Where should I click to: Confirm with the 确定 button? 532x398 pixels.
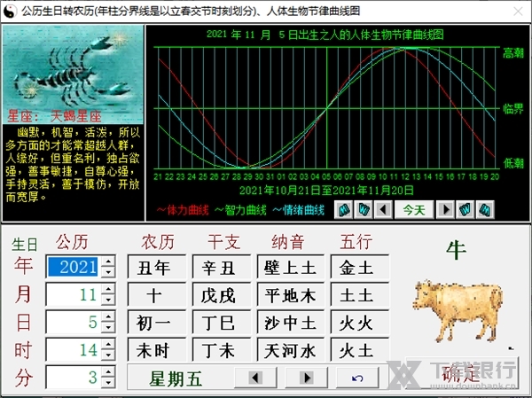(462, 373)
